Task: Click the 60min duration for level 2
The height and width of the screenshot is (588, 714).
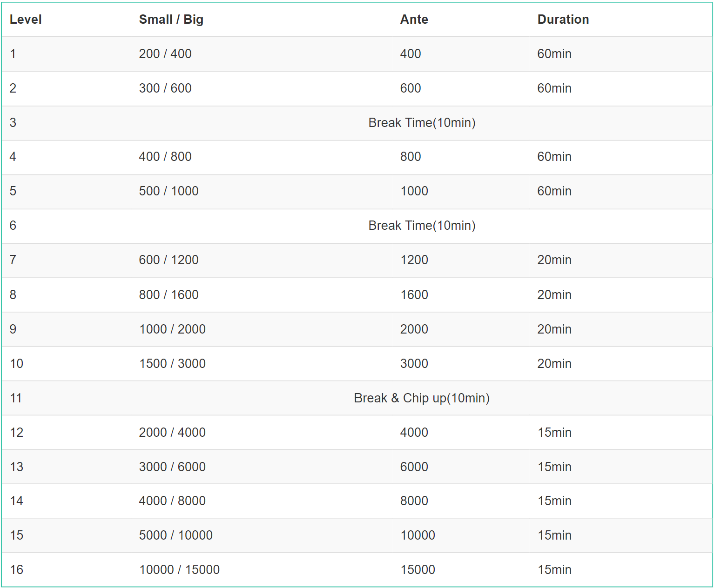Action: coord(554,88)
